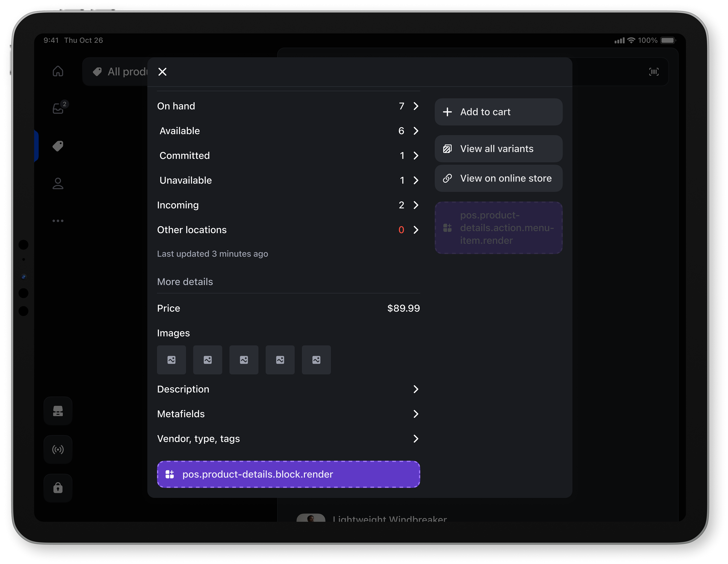Open the Metafields section
Image resolution: width=728 pixels, height=564 pixels.
(288, 414)
